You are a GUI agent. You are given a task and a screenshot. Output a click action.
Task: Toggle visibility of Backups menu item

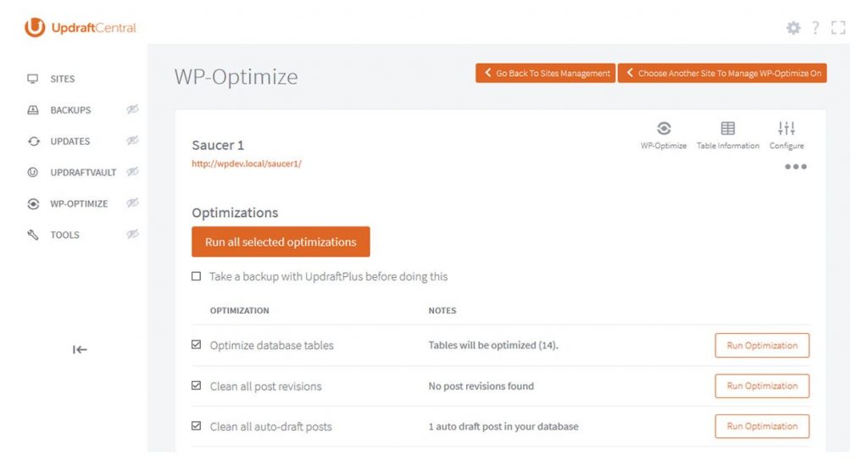coord(132,109)
